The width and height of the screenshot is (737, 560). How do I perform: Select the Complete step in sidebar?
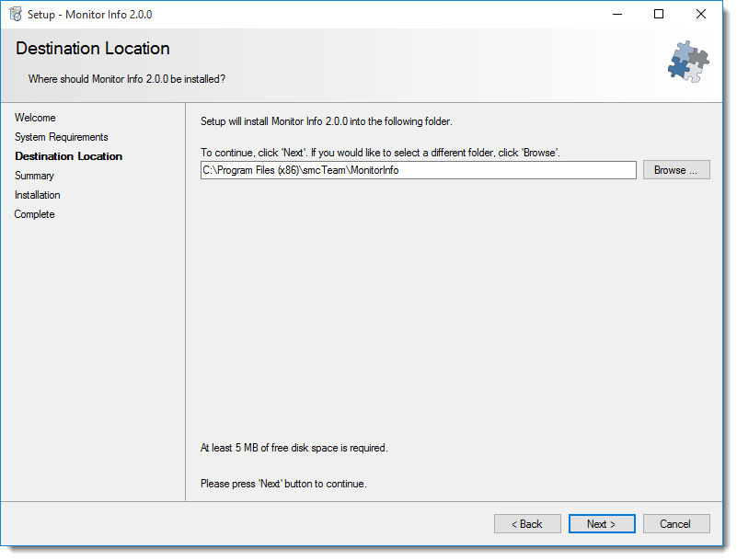coord(34,213)
